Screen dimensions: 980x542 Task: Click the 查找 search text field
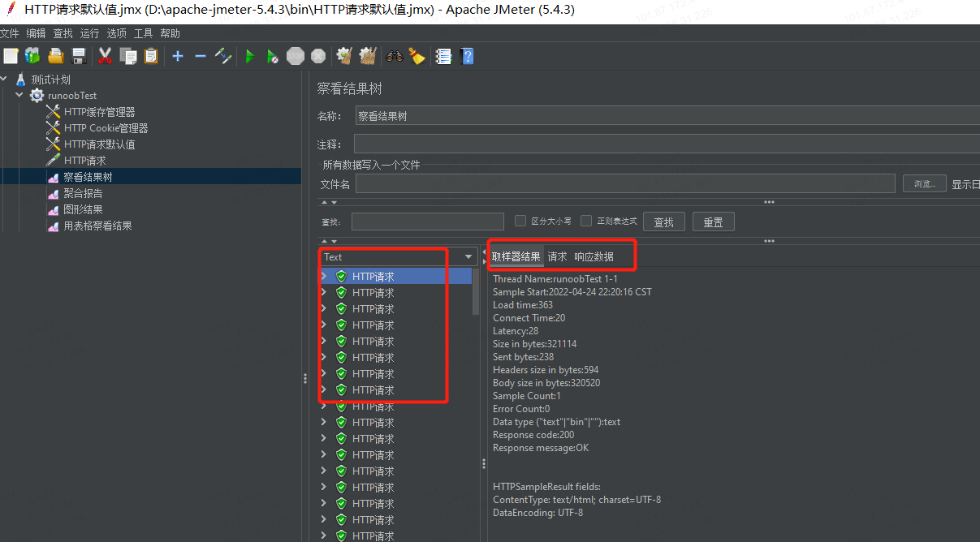(x=427, y=222)
